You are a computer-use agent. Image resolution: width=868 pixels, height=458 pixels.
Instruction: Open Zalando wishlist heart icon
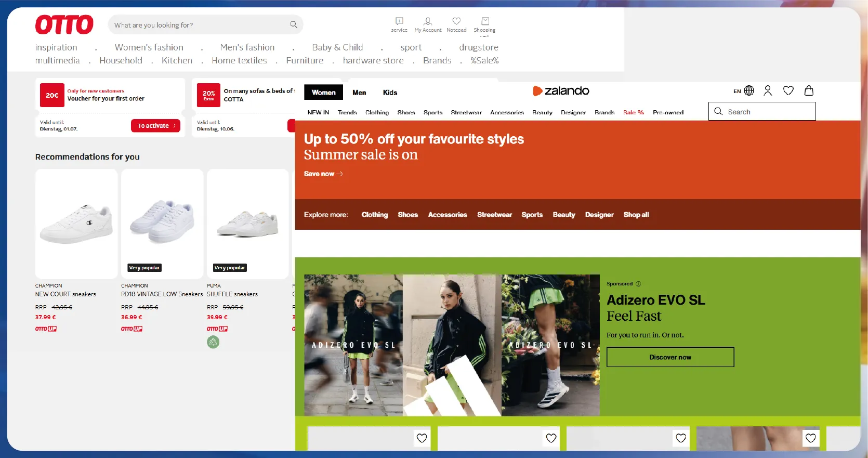click(x=788, y=90)
